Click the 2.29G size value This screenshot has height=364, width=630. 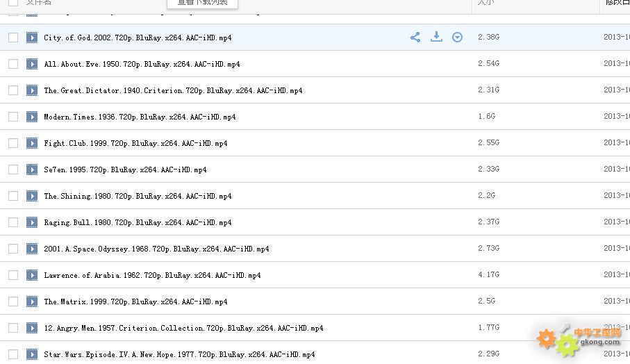click(x=488, y=354)
